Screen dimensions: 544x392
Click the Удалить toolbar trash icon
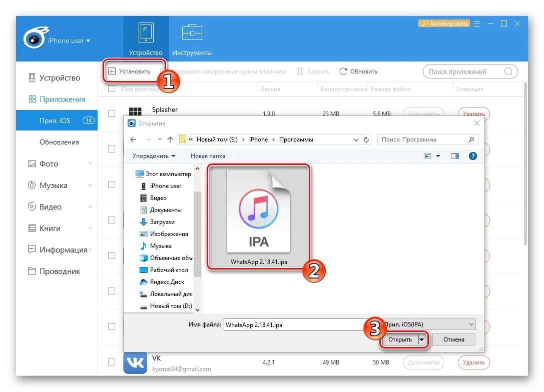pos(300,71)
